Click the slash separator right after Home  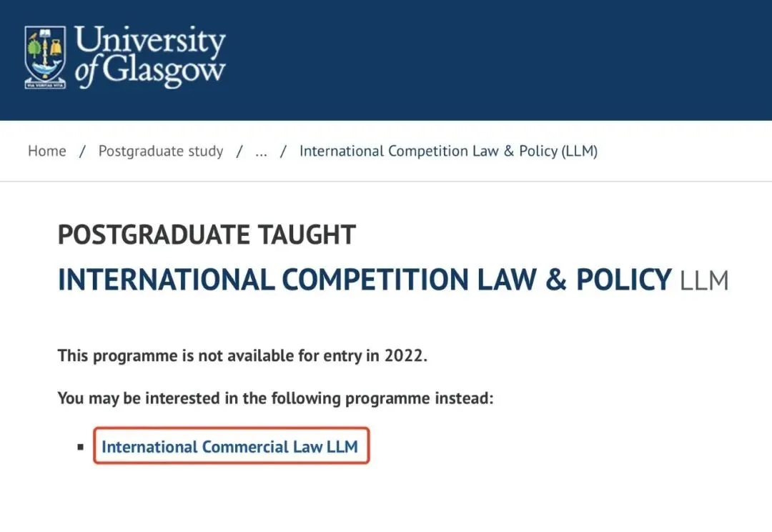82,151
